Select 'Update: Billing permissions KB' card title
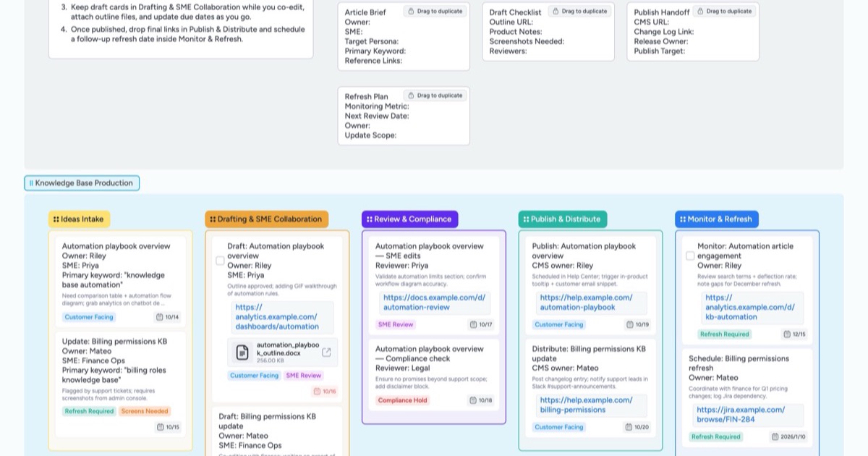This screenshot has width=868, height=456. (114, 341)
